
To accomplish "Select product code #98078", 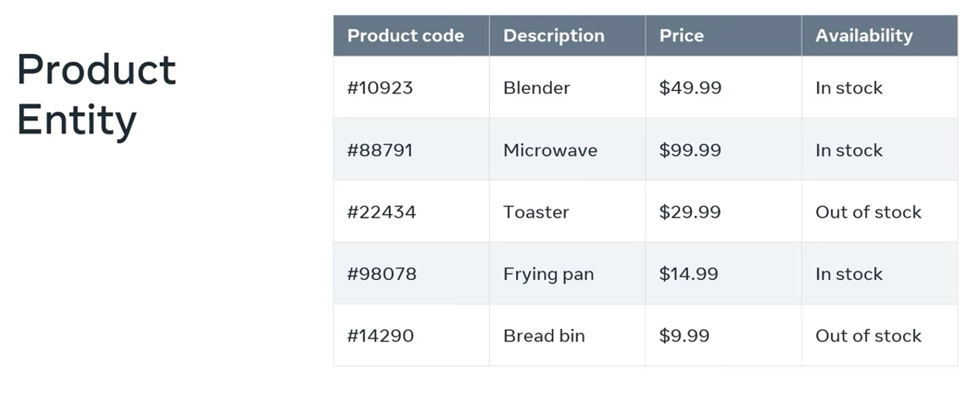I will [x=382, y=274].
